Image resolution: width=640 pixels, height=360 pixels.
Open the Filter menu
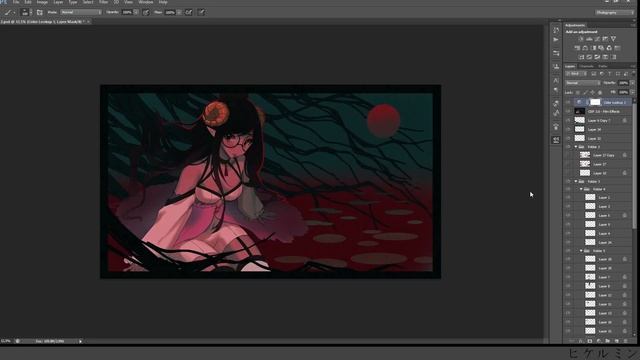click(104, 2)
